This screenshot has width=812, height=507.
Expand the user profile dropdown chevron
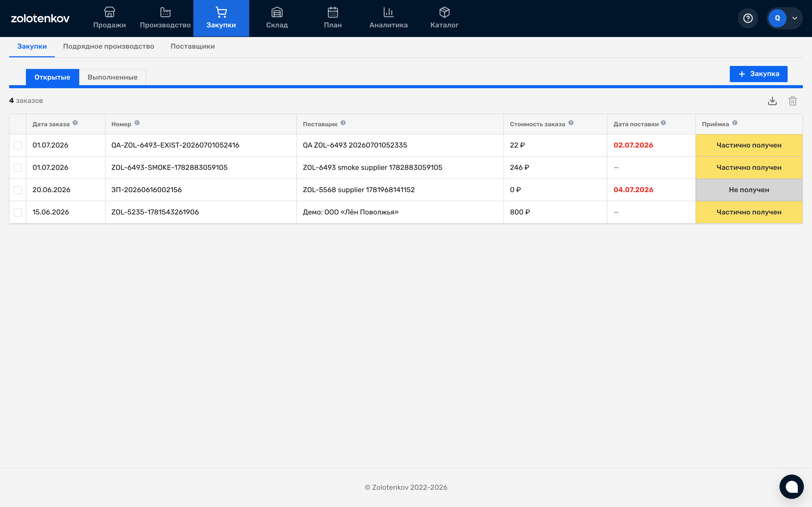tap(794, 18)
